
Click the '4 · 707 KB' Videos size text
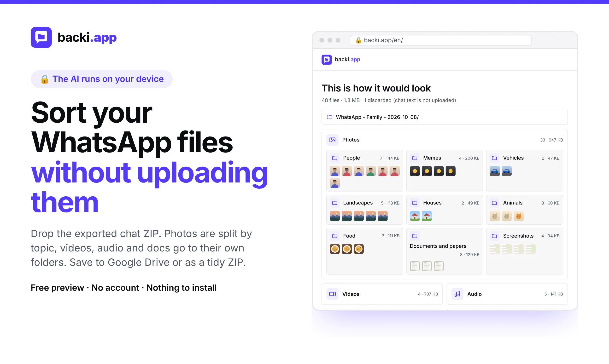pyautogui.click(x=428, y=294)
